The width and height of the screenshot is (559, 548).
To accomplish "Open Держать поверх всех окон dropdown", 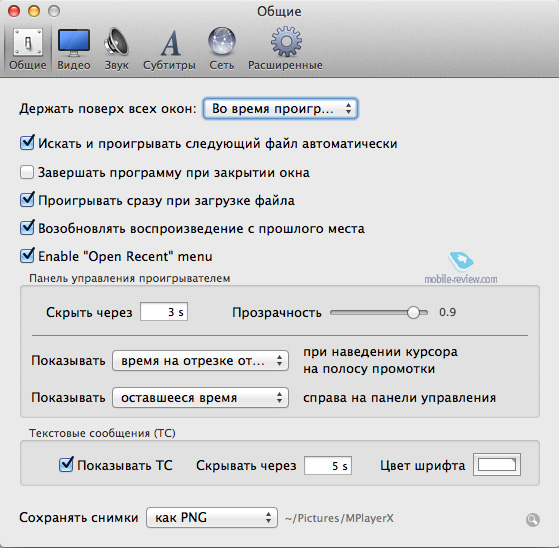I will click(280, 109).
